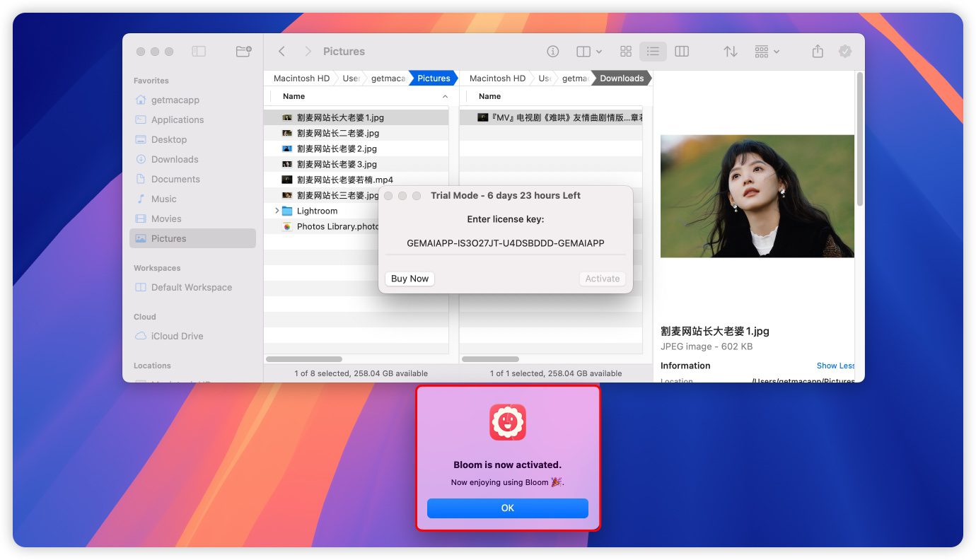
Task: Go back with the left arrow
Action: tap(281, 52)
